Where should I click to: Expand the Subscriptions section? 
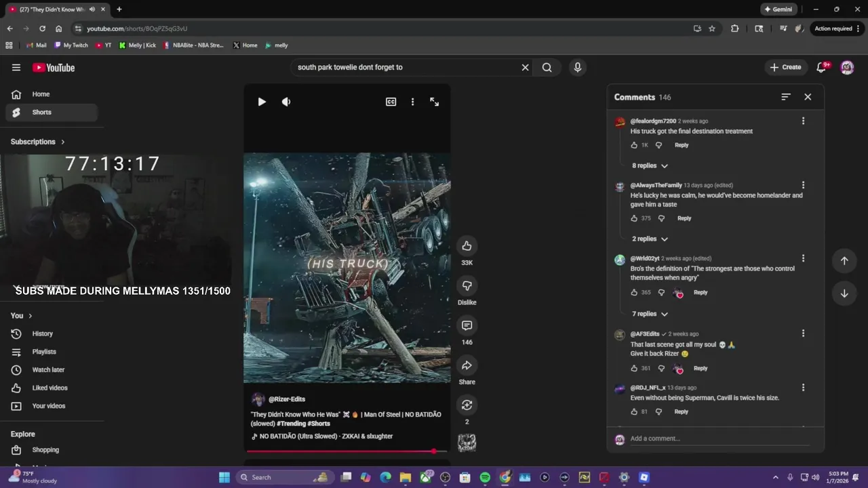point(38,142)
